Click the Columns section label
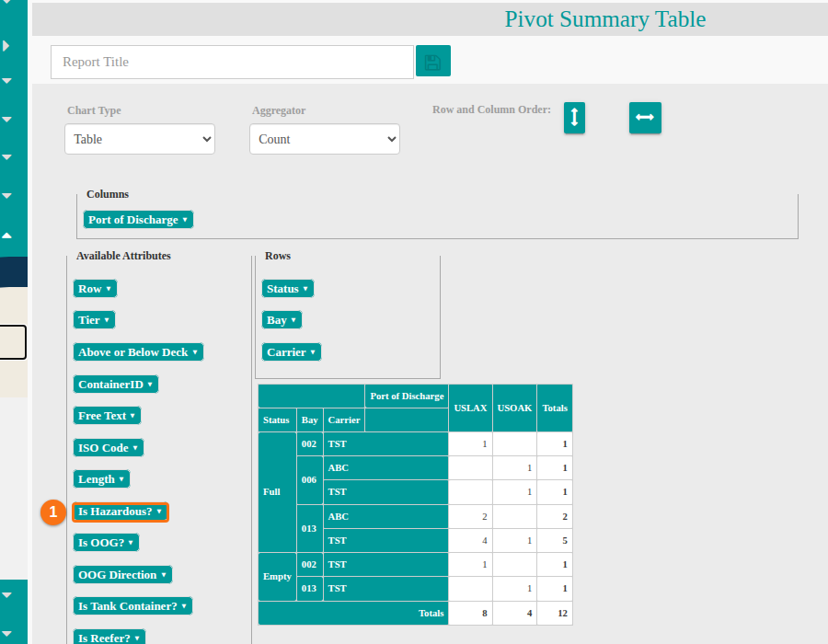This screenshot has height=644, width=828. [x=108, y=194]
